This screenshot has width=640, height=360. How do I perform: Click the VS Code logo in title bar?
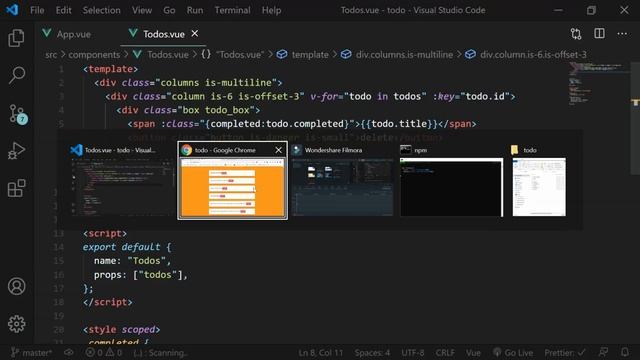12,10
